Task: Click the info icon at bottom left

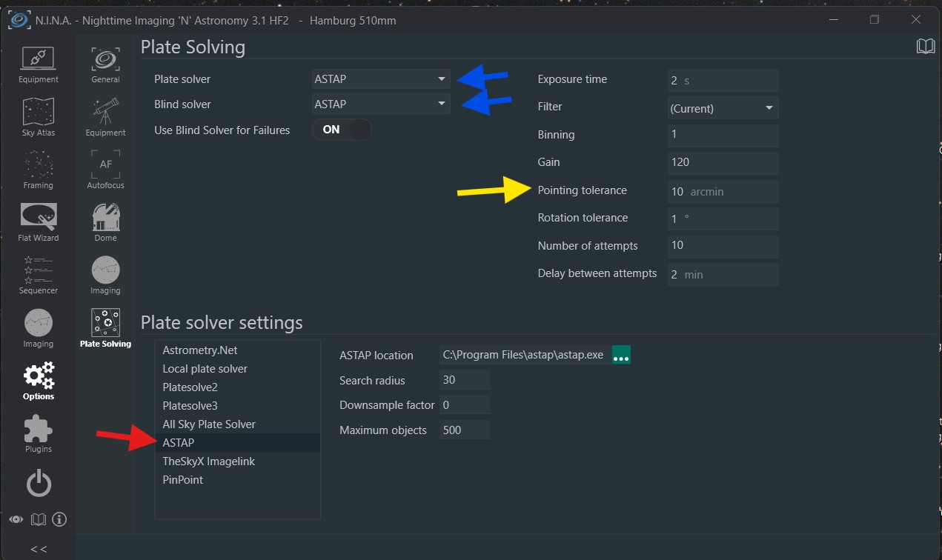Action: coord(60,519)
